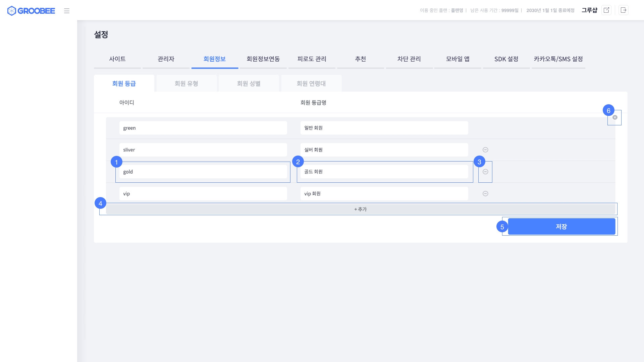
Task: Switch to the 사이트 tab
Action: 117,59
